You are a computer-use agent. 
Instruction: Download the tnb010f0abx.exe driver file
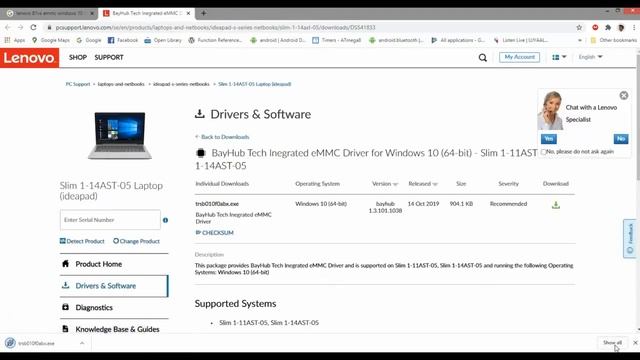556,205
